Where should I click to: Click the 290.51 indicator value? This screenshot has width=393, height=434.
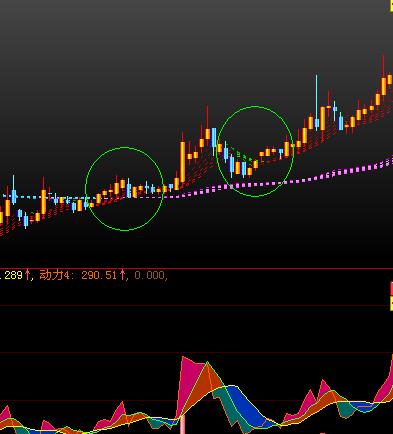tap(99, 275)
